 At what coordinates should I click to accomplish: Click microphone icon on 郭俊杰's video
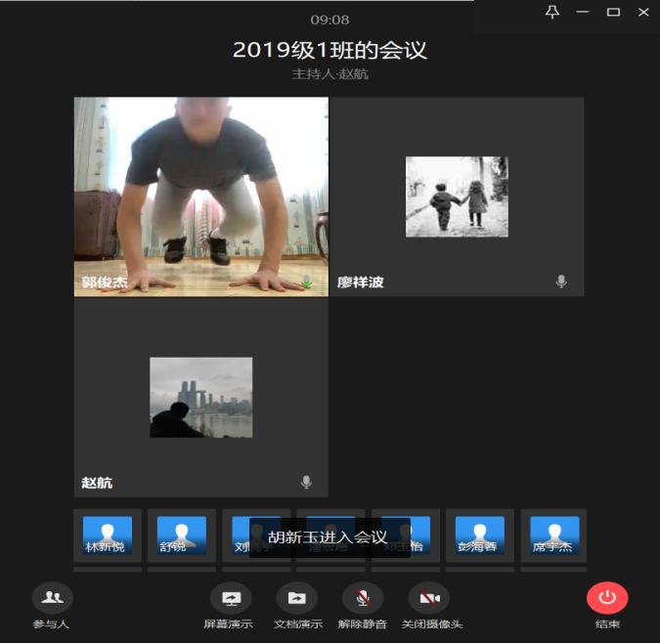tap(306, 281)
